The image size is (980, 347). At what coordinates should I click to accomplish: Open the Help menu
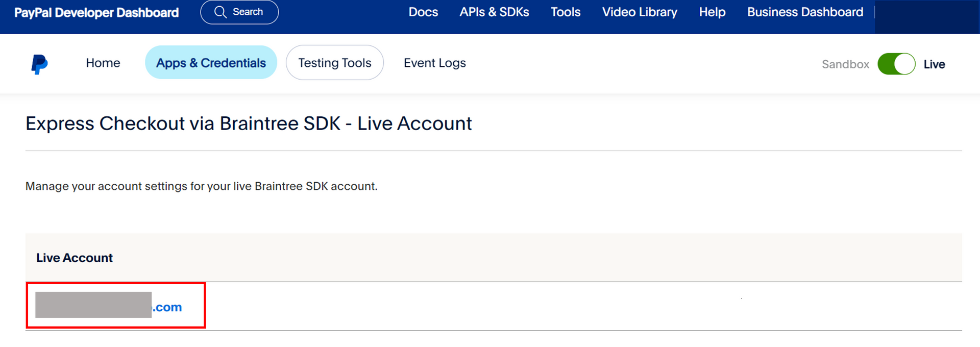712,12
